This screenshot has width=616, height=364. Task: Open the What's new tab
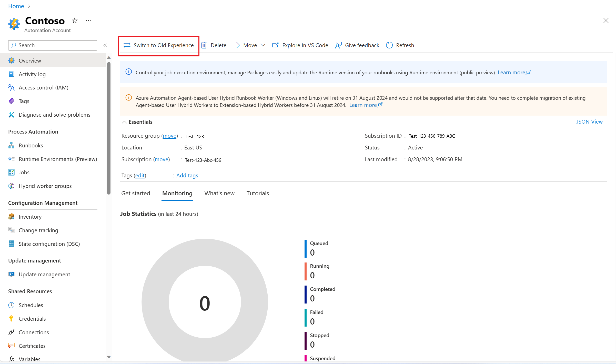219,193
